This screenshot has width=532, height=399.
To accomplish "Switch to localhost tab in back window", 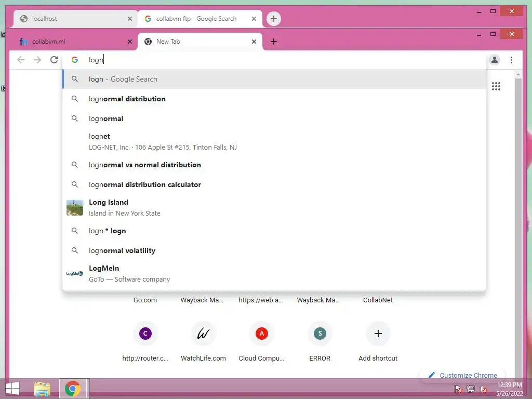I will (x=75, y=19).
